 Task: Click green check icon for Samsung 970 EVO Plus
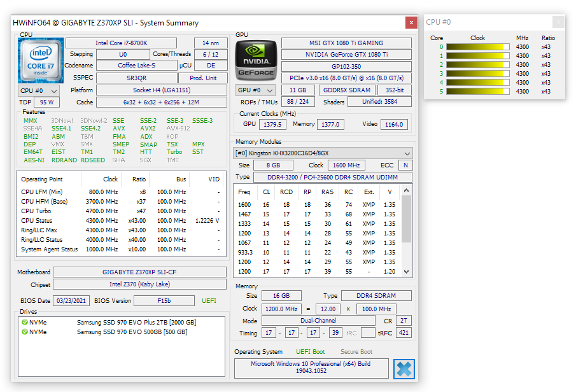tap(25, 322)
